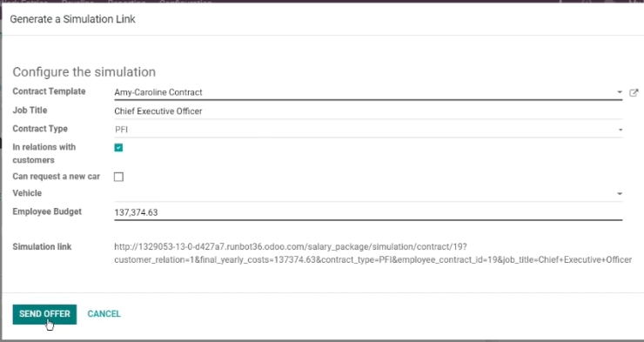Send the offer with SEND OFFER
This screenshot has width=644, height=342.
pos(44,314)
